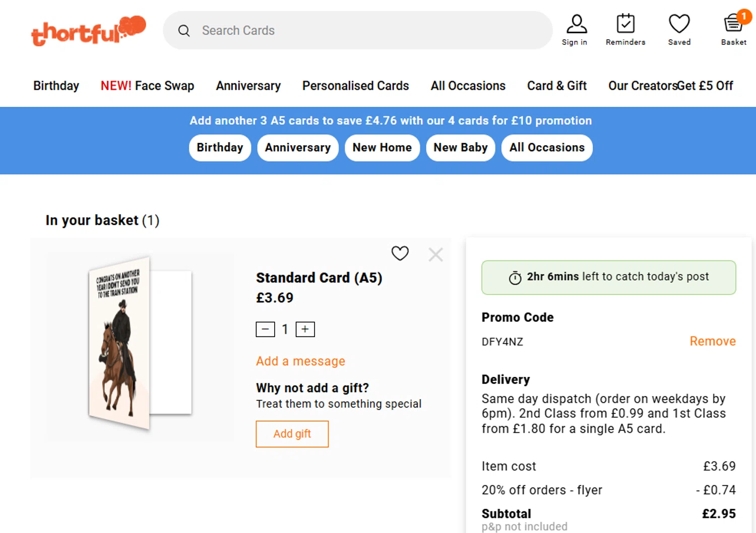The image size is (756, 533).
Task: Open the Get £5 Off menu link
Action: click(x=706, y=86)
